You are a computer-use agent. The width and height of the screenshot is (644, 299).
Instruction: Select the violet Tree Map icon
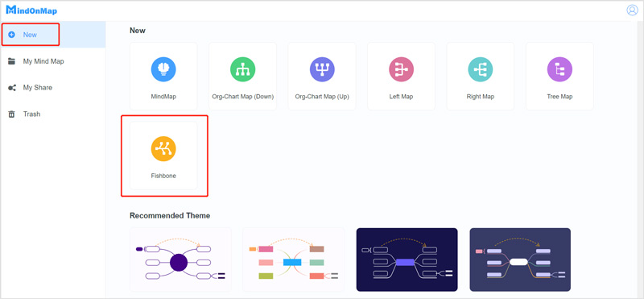559,69
